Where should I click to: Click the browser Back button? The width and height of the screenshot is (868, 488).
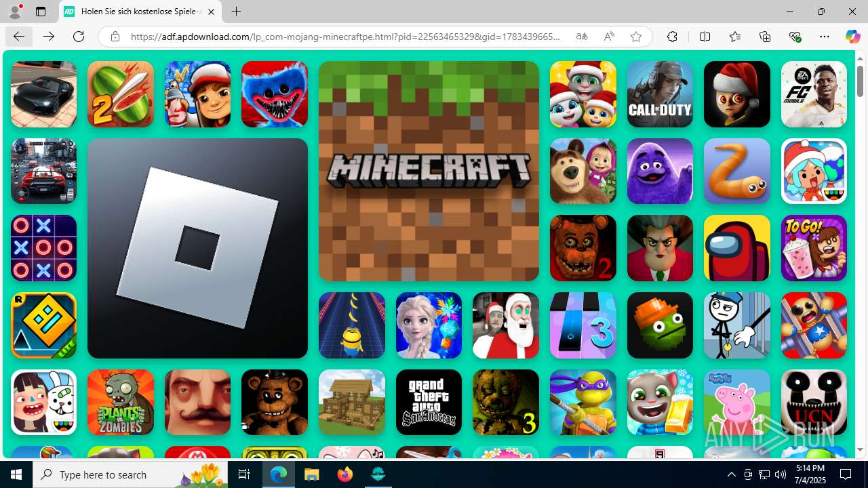19,37
